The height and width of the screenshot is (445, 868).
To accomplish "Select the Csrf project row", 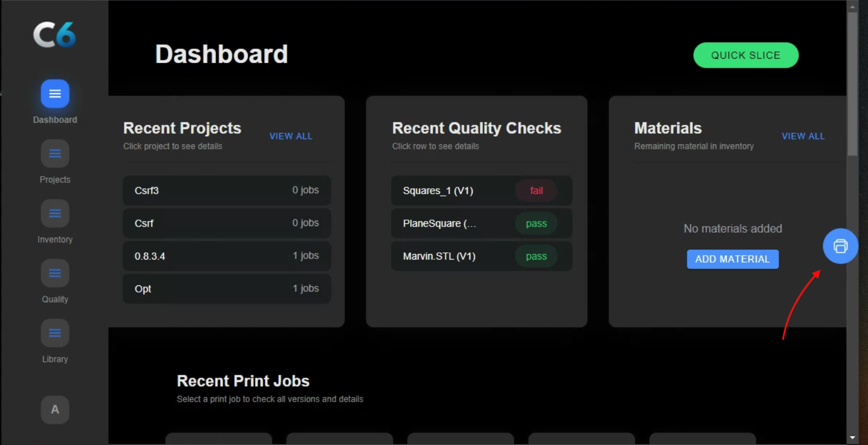I will [226, 223].
